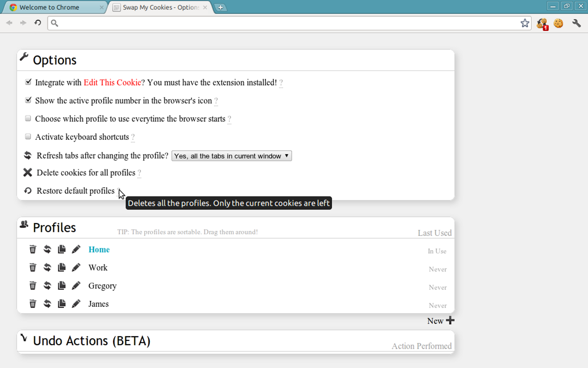The width and height of the screenshot is (588, 368).
Task: Edit the Work profile name pencil icon
Action: [76, 267]
